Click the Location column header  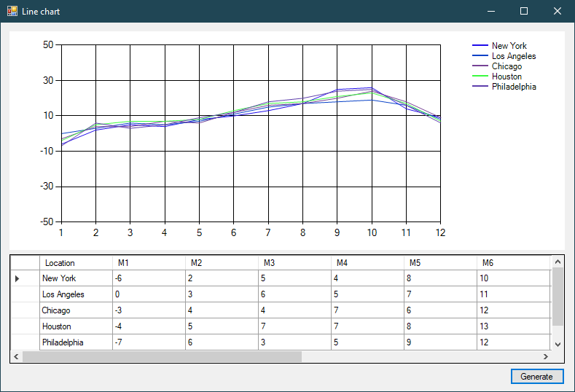(x=76, y=263)
